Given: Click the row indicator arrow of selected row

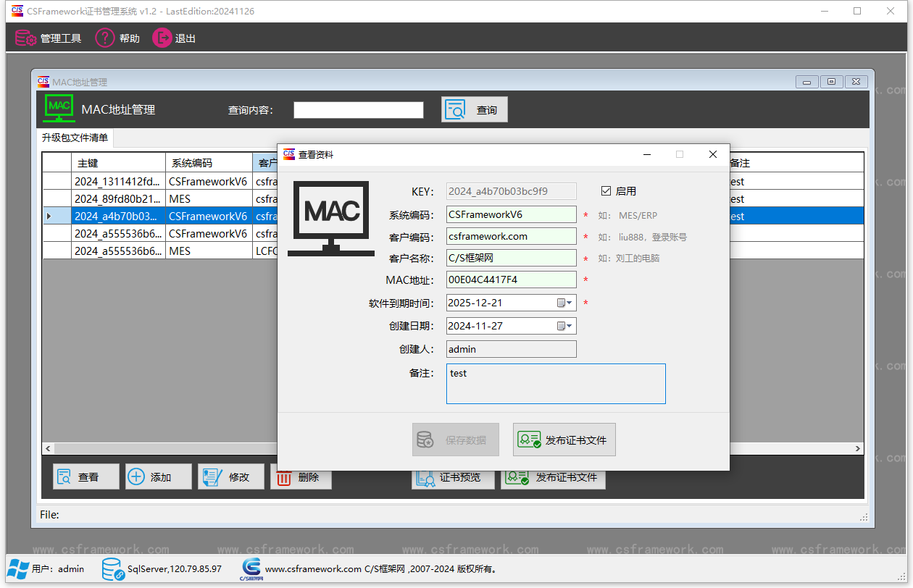Looking at the screenshot, I should click(49, 216).
